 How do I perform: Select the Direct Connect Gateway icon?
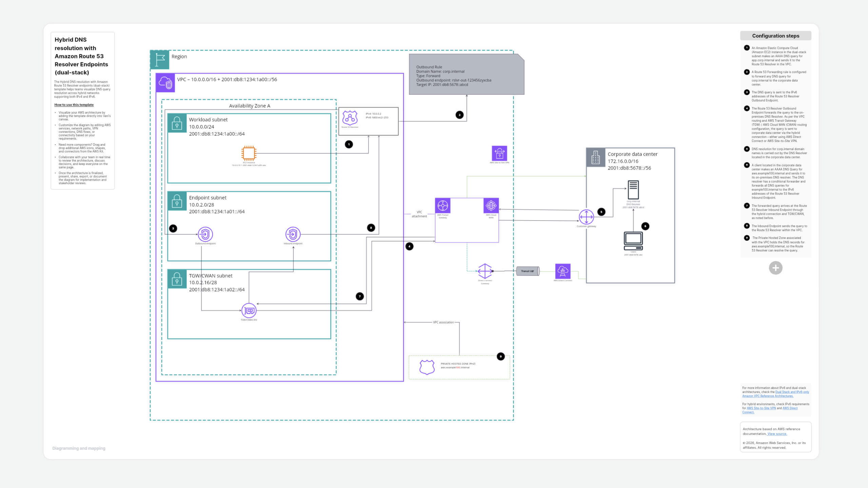pos(485,271)
